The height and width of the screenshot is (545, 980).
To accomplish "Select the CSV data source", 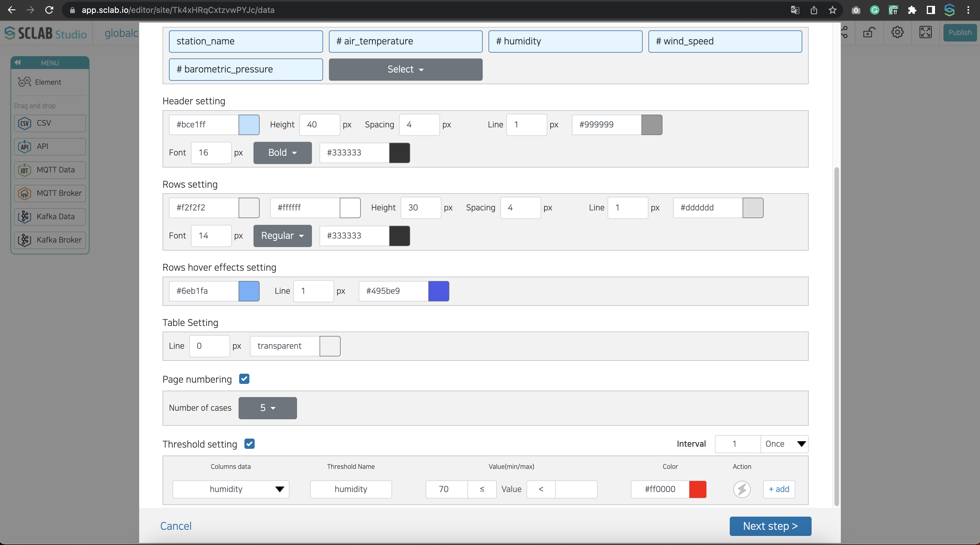I will pos(50,123).
